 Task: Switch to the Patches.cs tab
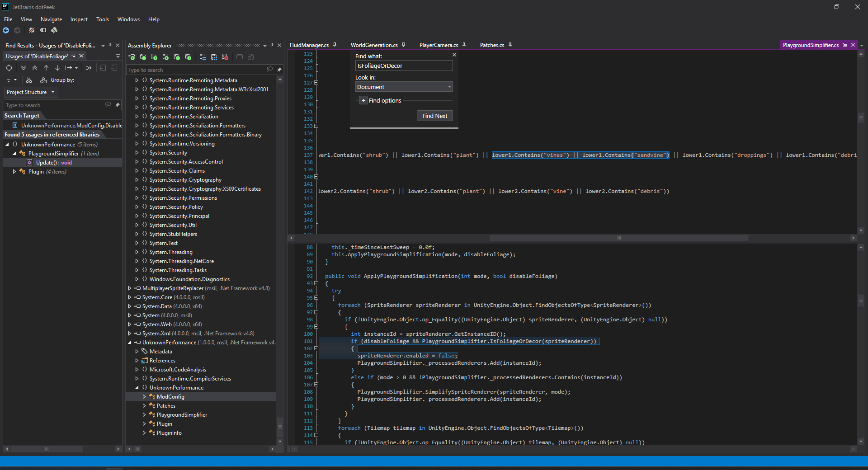click(492, 45)
